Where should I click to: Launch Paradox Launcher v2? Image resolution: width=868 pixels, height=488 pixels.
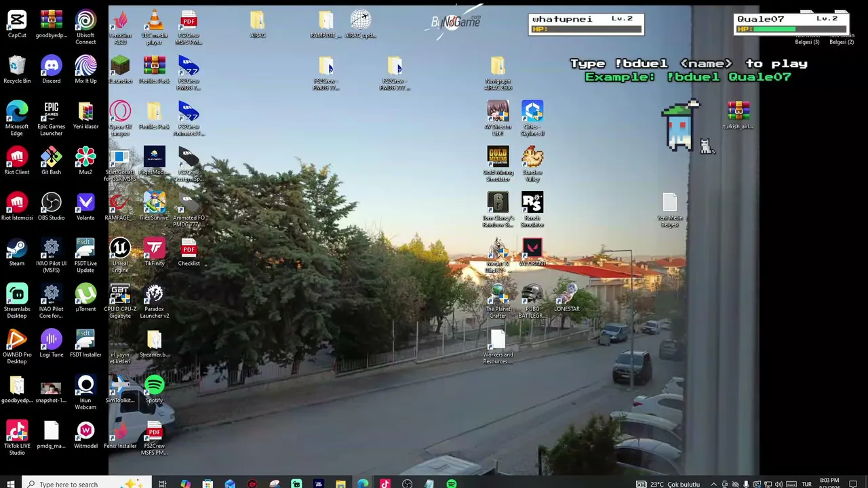click(x=155, y=301)
